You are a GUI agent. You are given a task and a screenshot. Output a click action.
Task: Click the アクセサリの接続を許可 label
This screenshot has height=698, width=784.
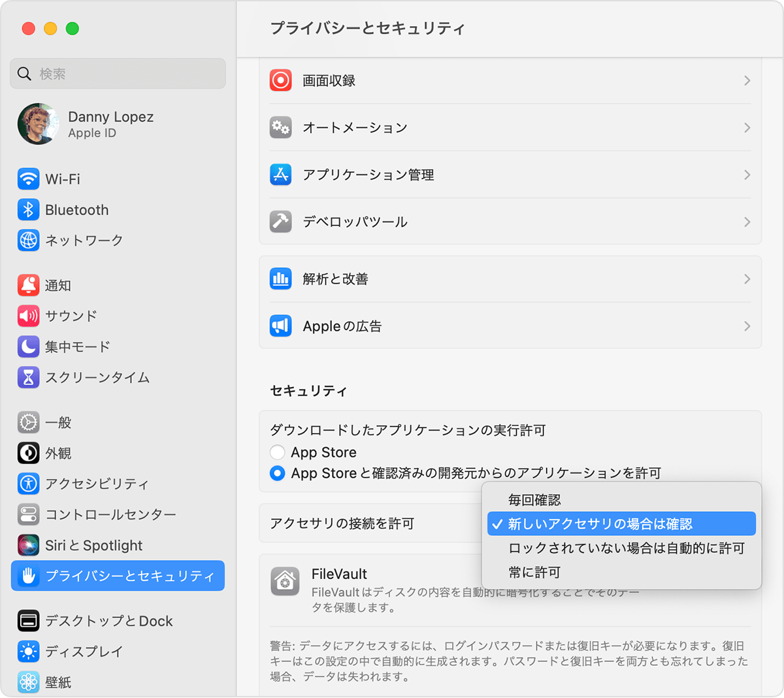click(x=342, y=523)
